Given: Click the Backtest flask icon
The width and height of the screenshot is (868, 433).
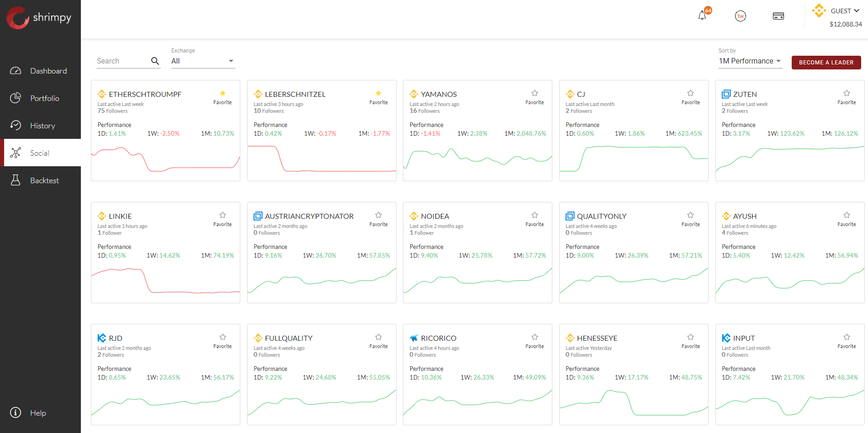Looking at the screenshot, I should [16, 180].
